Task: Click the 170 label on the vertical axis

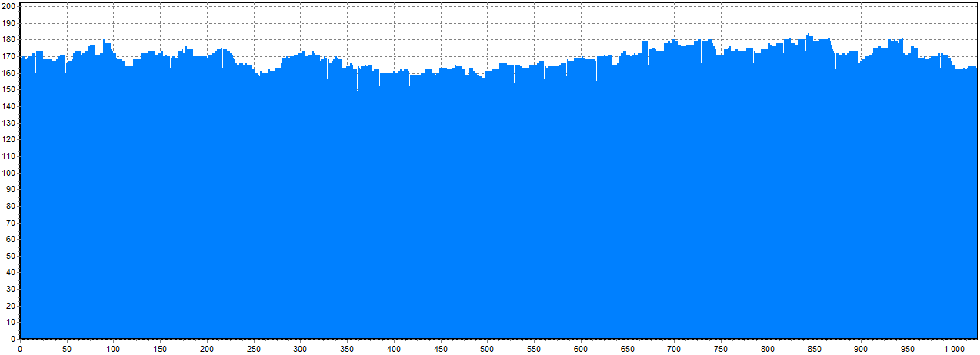Action: click(8, 56)
